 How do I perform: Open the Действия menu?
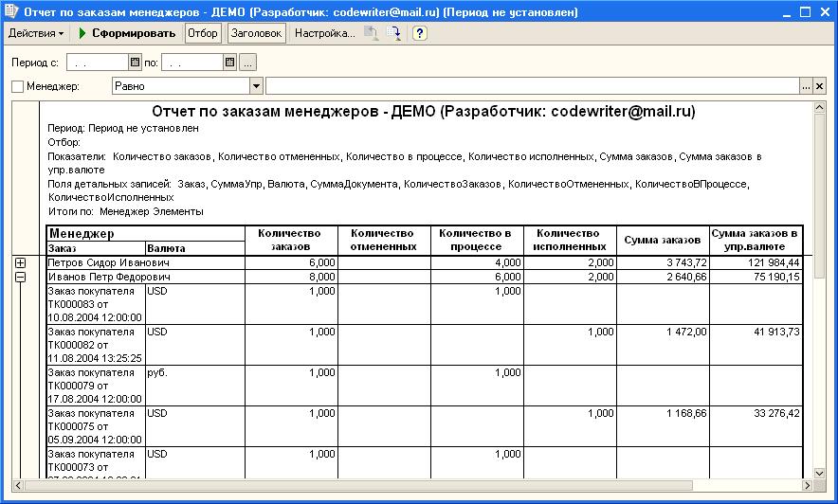point(36,33)
